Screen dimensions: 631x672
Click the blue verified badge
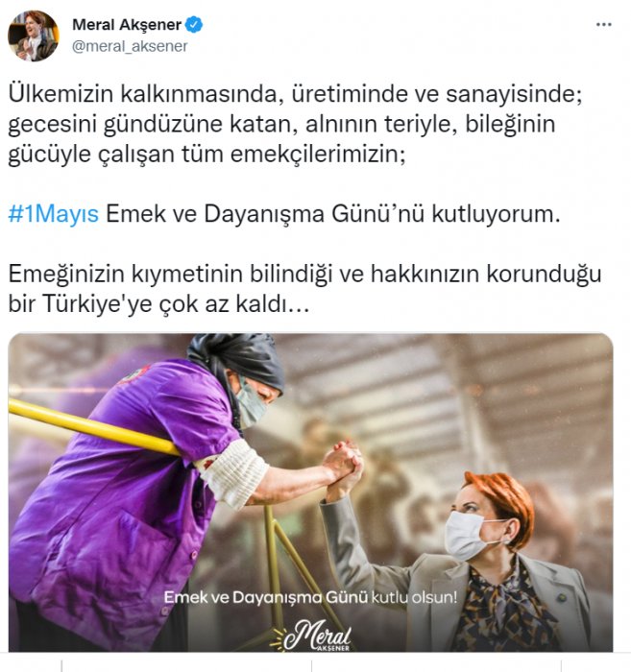tap(194, 25)
